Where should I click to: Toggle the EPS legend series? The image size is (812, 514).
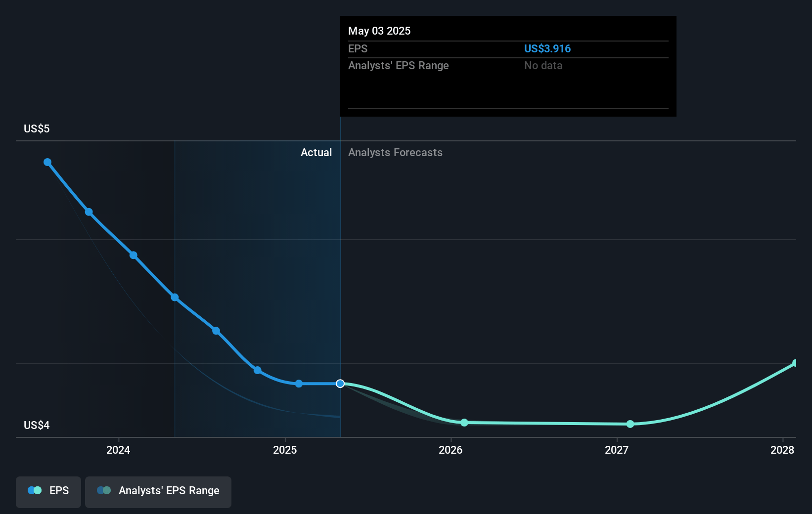click(48, 492)
